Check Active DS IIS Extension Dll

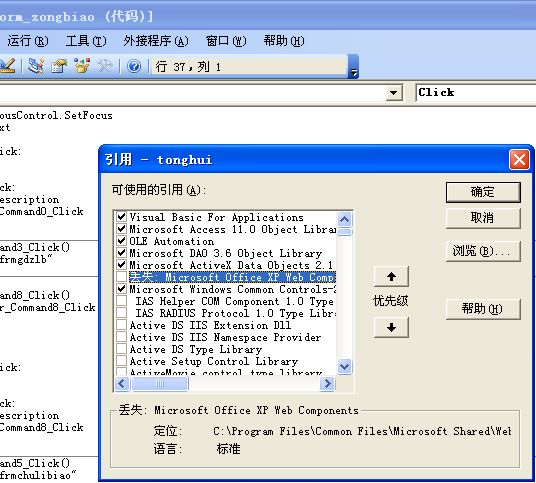[121, 325]
